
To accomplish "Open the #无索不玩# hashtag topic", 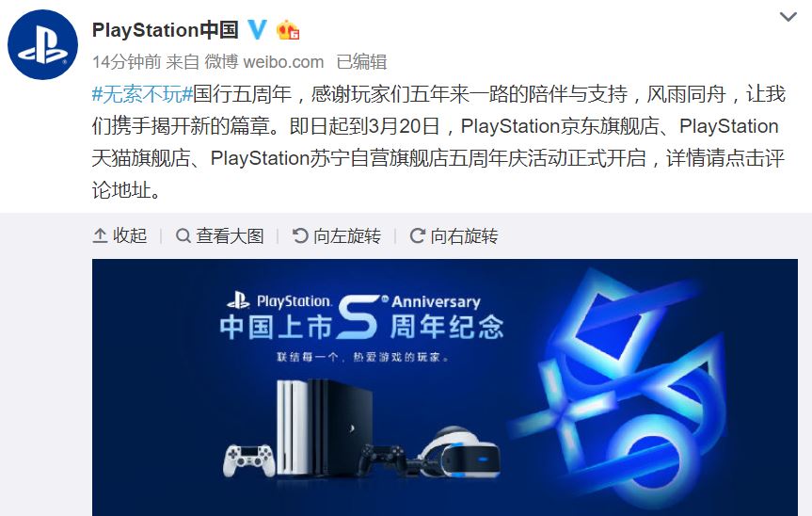I will coord(142,94).
